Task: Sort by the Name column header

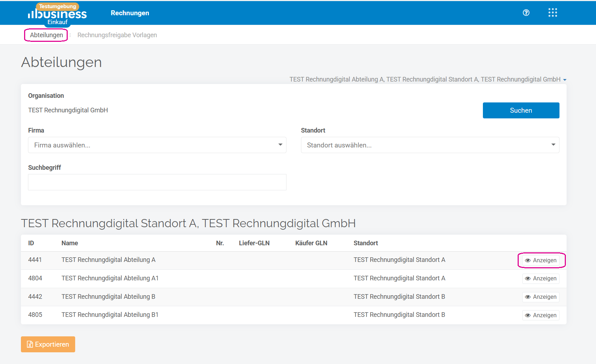Action: pos(70,243)
